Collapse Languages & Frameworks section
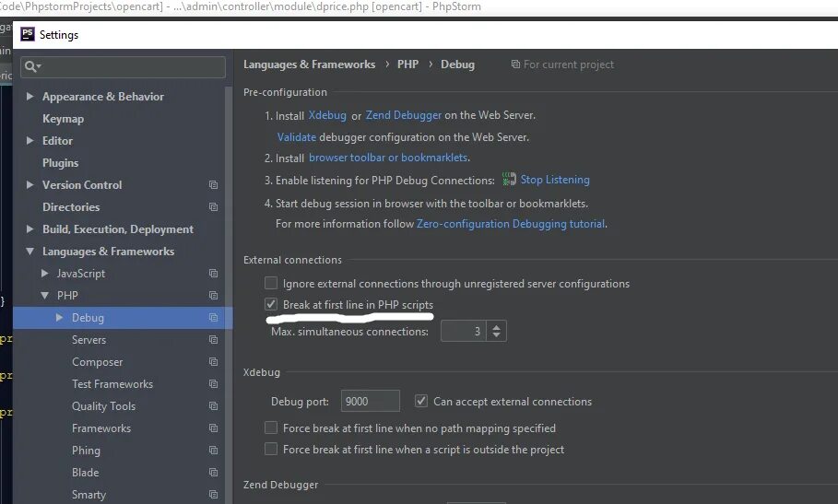 click(x=30, y=251)
